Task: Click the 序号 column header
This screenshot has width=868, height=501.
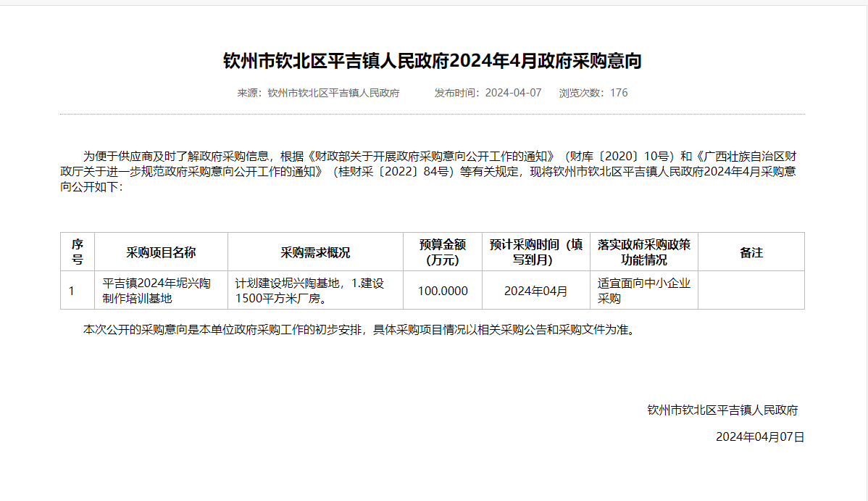Action: click(78, 252)
